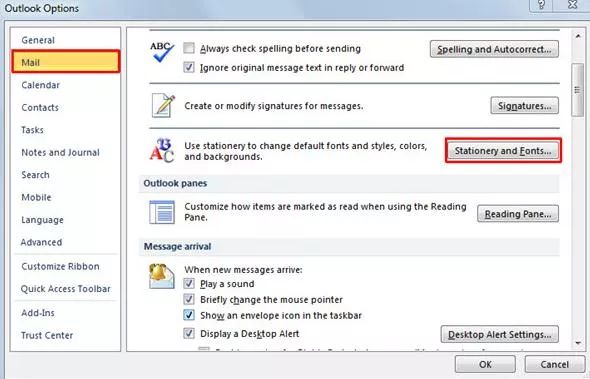Click the message arrival bell envelope icon
590x379 pixels.
(161, 276)
